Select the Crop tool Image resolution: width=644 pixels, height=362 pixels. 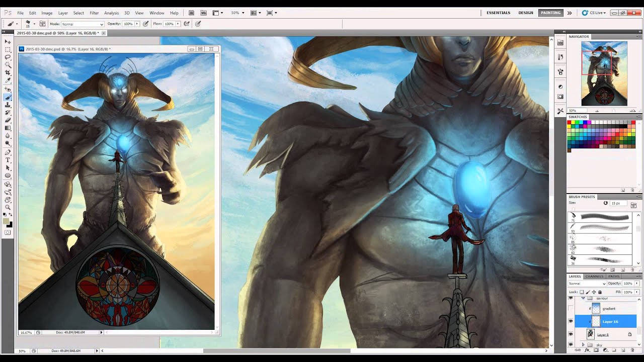click(8, 72)
